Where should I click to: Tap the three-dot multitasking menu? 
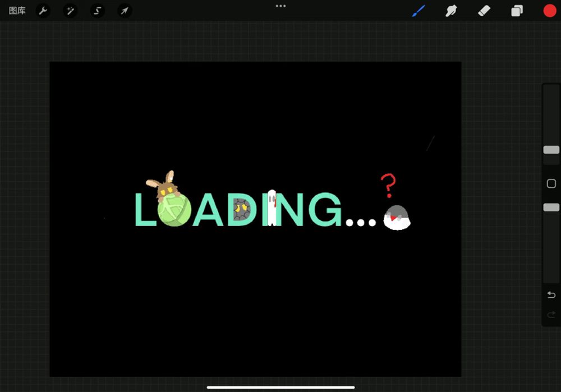click(280, 6)
